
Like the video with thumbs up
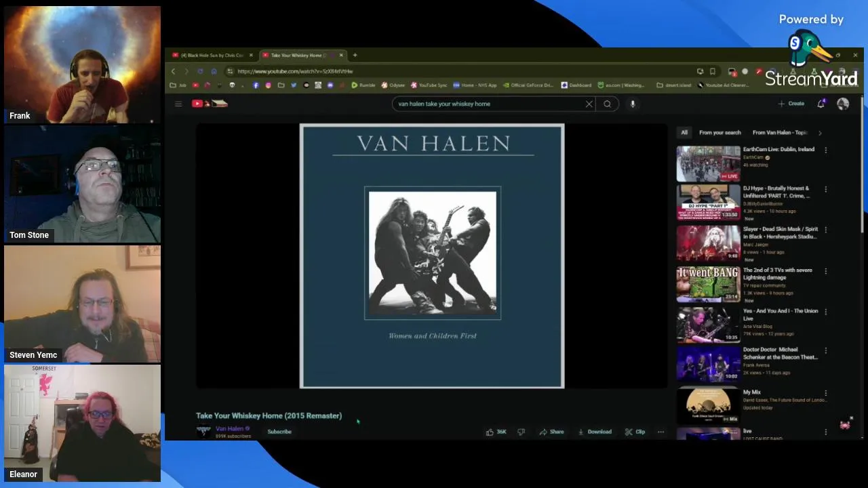(x=496, y=432)
